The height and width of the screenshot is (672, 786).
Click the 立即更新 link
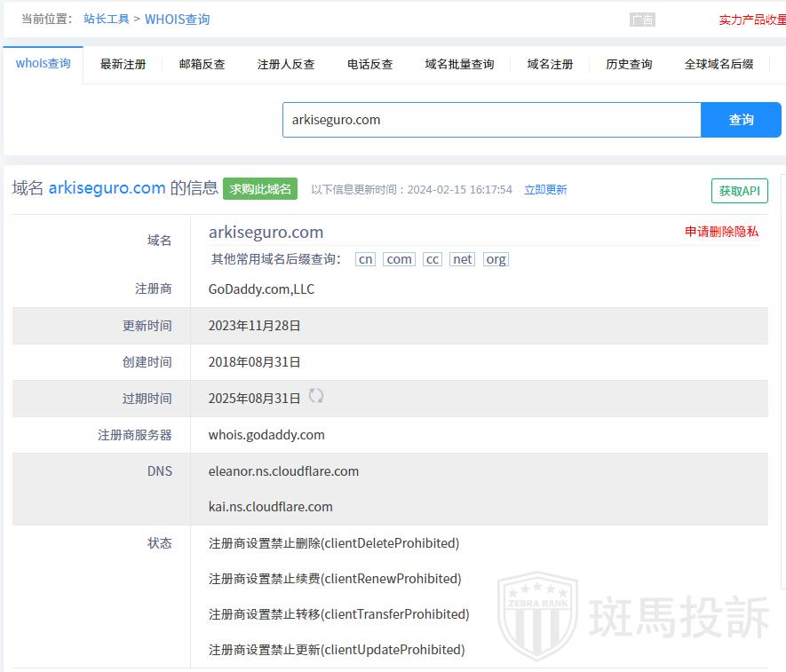pyautogui.click(x=545, y=190)
